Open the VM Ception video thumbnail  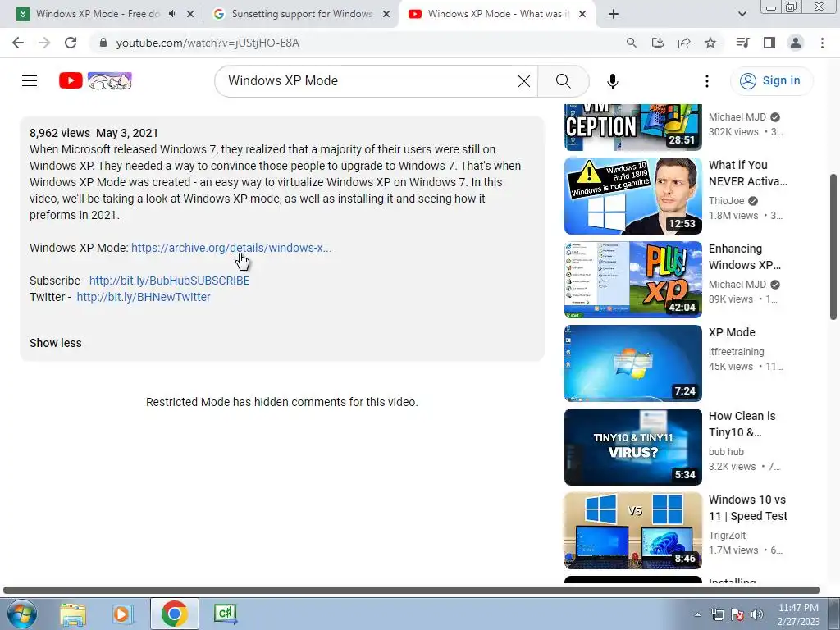[x=632, y=127]
